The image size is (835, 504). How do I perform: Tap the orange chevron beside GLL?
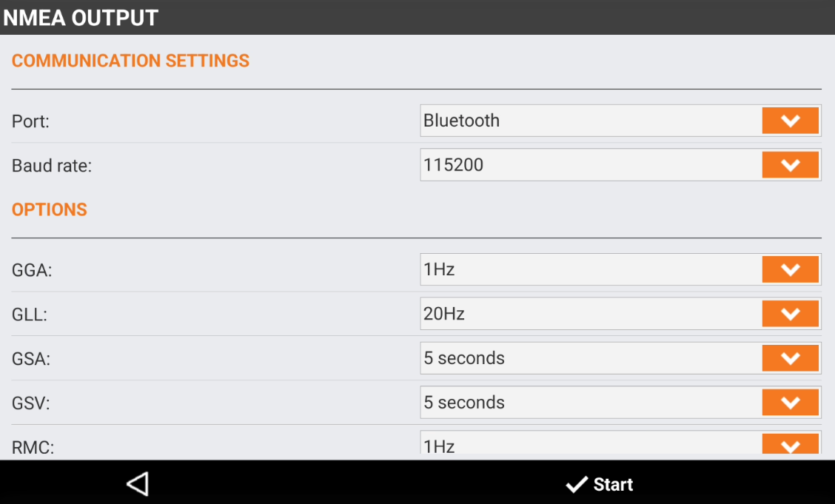pos(790,314)
